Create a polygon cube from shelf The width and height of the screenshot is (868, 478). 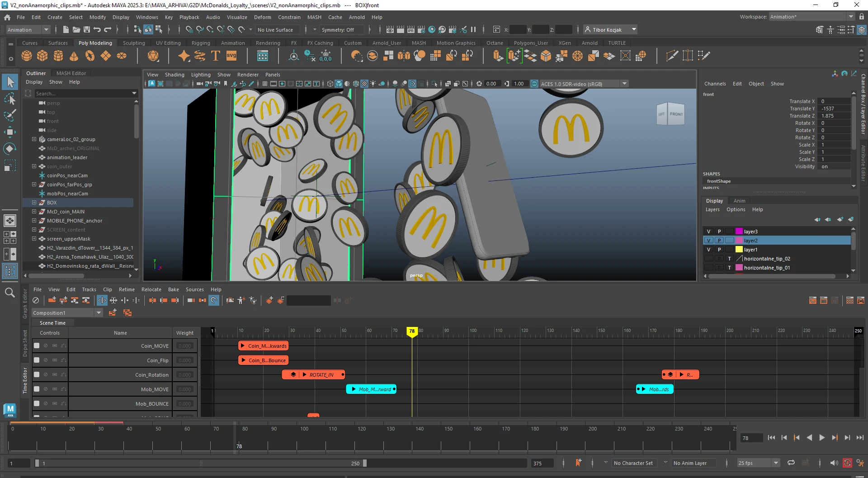click(x=42, y=56)
